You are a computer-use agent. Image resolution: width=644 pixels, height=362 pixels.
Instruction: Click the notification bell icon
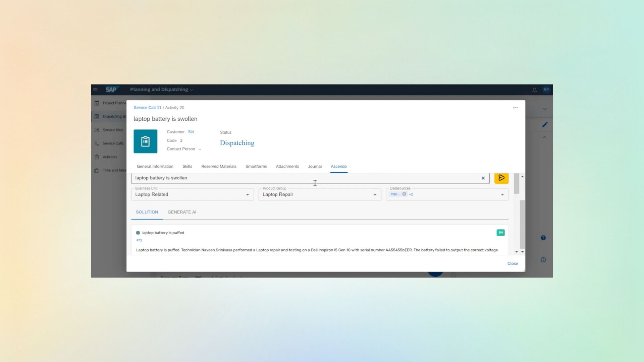click(534, 90)
